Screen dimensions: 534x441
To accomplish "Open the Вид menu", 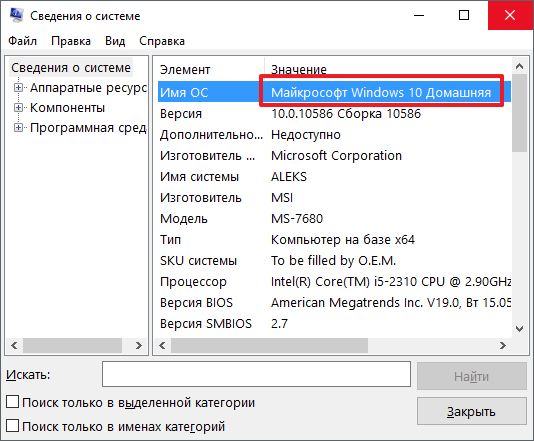I will [115, 41].
